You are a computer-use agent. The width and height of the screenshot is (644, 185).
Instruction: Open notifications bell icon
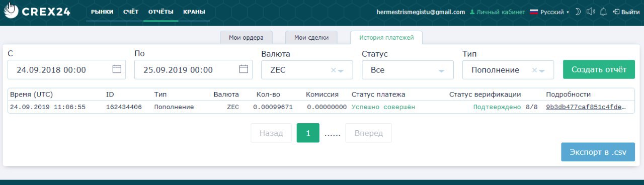[x=604, y=12]
